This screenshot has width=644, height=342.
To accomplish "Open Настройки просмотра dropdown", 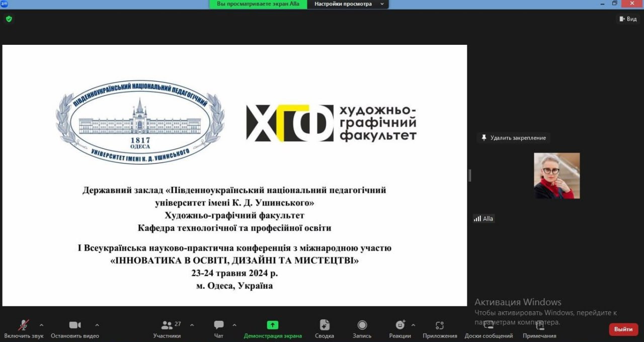I will [x=349, y=4].
